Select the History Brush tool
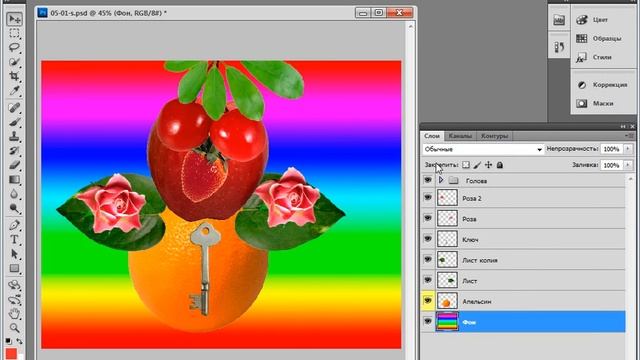 pos(14,151)
